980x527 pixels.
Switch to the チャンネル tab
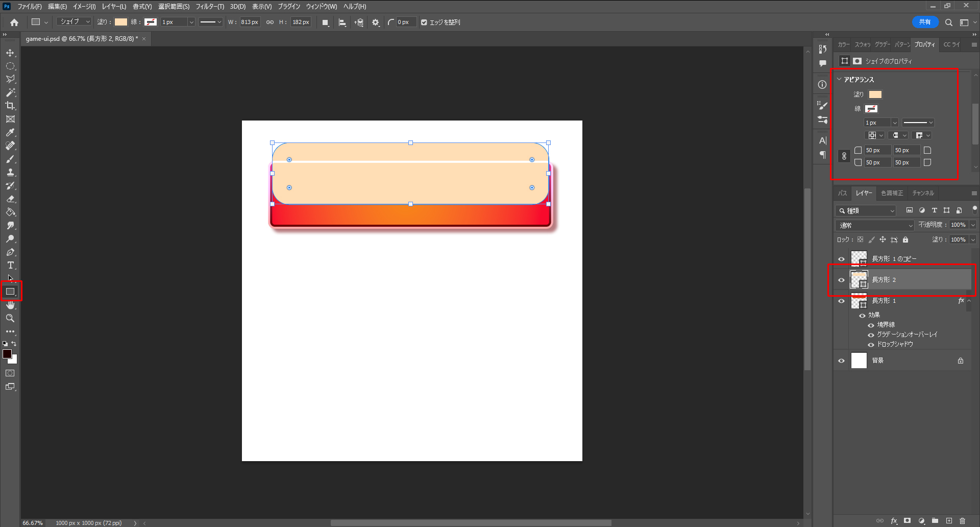(923, 193)
